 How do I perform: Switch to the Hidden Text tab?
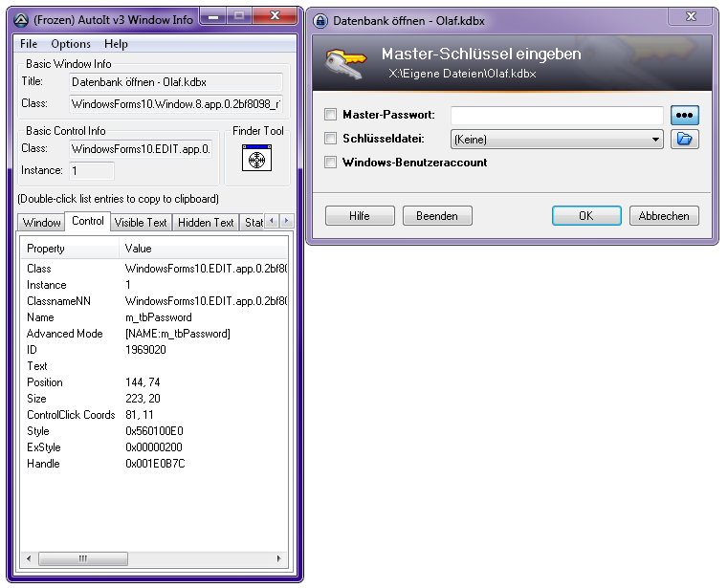point(206,223)
